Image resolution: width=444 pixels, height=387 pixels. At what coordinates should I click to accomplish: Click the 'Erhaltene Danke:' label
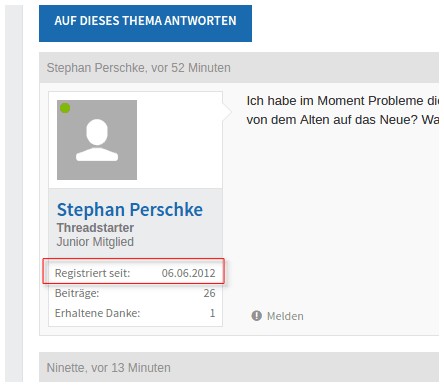[x=97, y=313]
